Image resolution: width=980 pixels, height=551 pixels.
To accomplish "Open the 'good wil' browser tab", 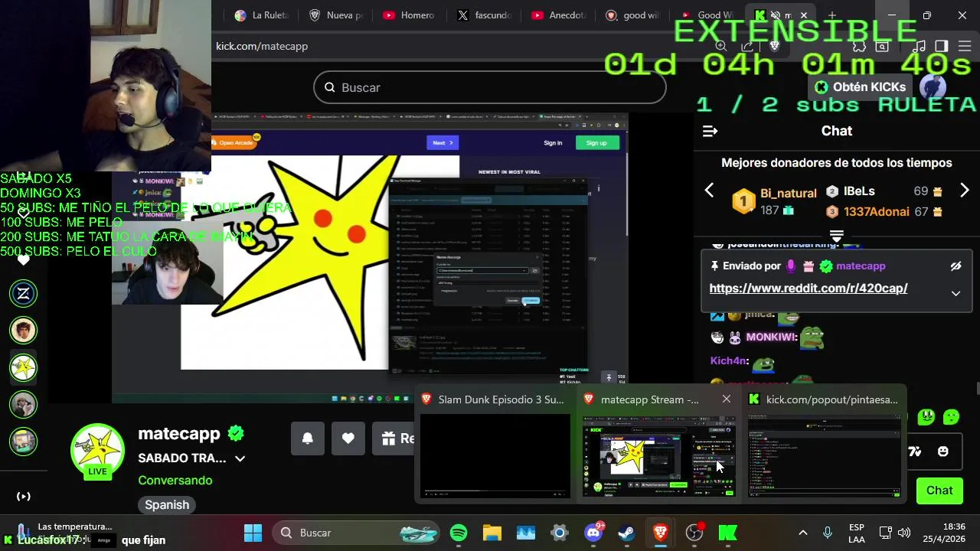I will pyautogui.click(x=632, y=15).
